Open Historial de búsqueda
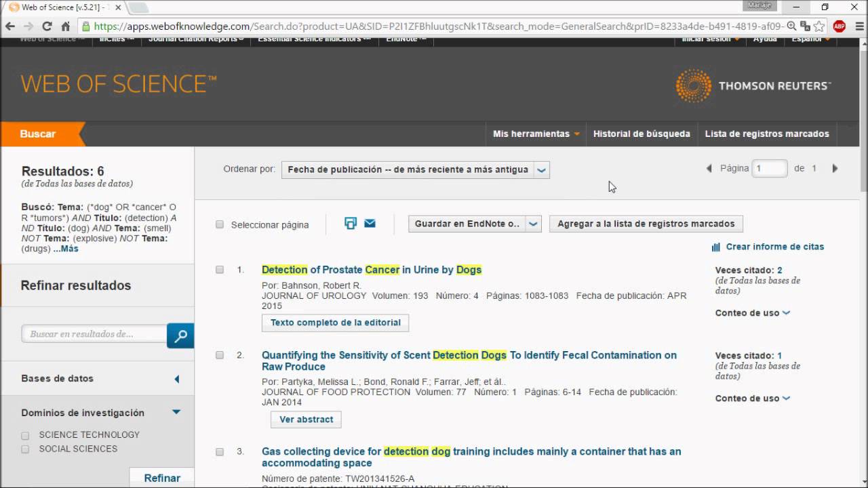 642,134
